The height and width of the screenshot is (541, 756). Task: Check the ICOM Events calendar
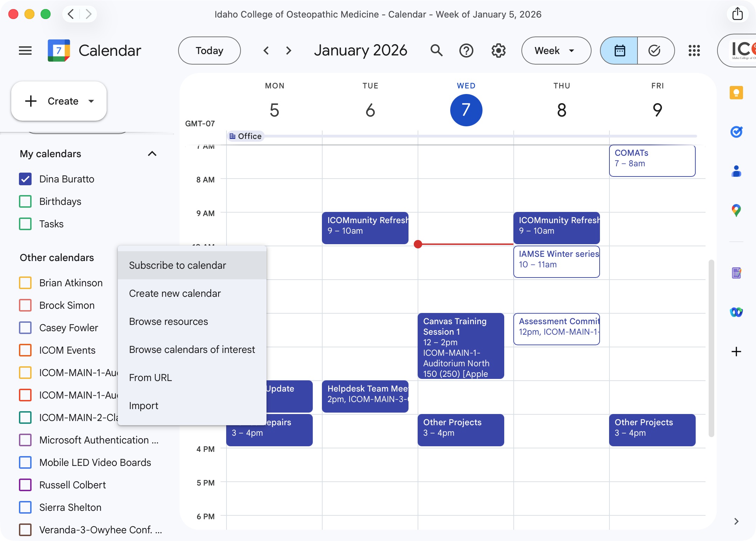point(25,350)
